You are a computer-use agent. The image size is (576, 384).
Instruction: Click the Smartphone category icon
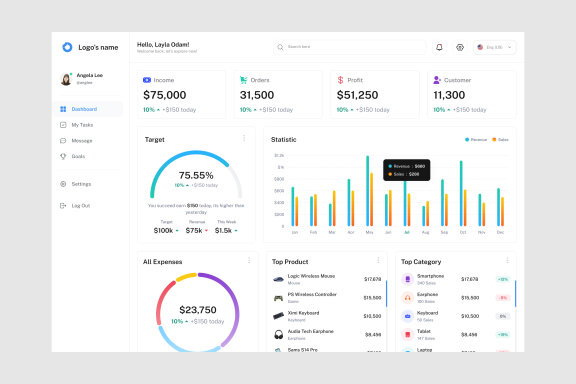pos(407,279)
